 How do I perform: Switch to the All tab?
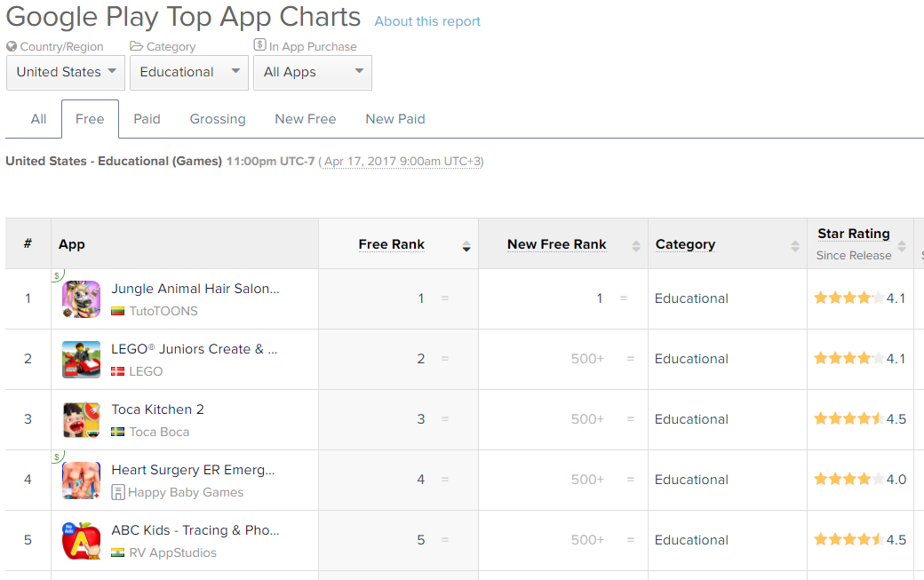click(38, 119)
